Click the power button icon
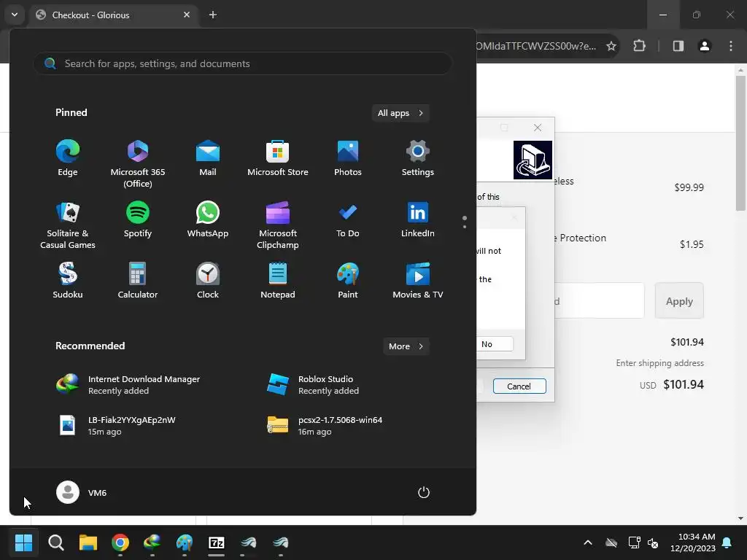The image size is (747, 560). (424, 492)
